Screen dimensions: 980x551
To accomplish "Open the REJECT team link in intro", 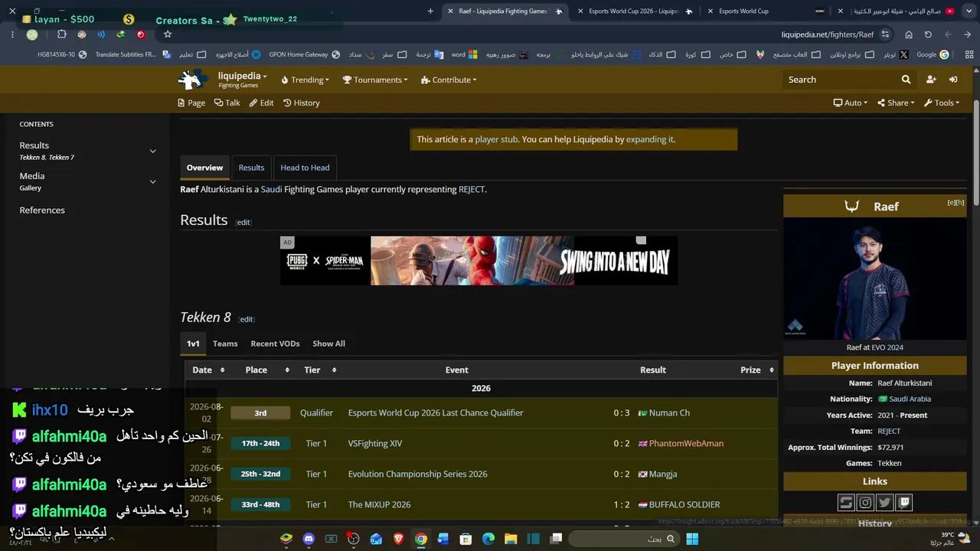I will (472, 189).
